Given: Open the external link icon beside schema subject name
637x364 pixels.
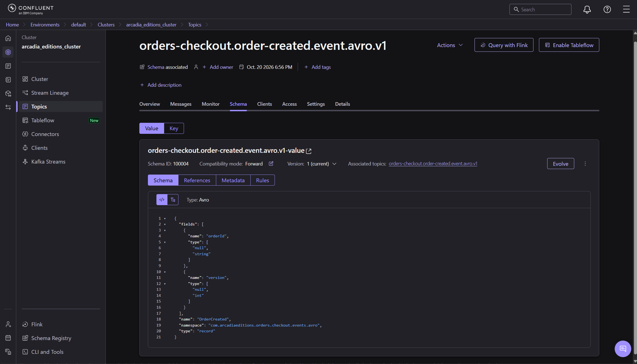Looking at the screenshot, I should click(309, 151).
